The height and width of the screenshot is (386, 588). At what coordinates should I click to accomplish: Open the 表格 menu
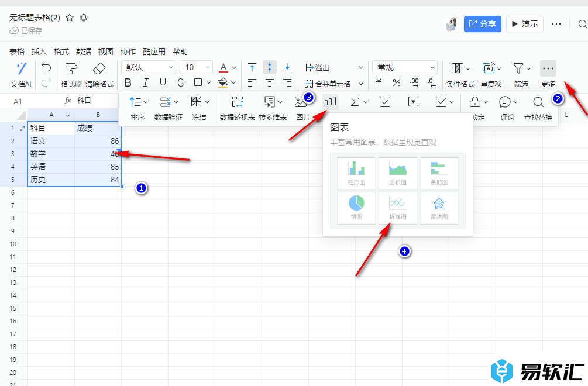point(17,51)
